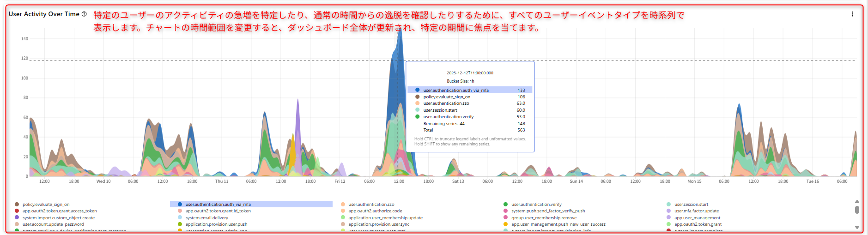The height and width of the screenshot is (235, 868).
Task: Click Remaining series: 44 in the tooltip
Action: click(444, 124)
